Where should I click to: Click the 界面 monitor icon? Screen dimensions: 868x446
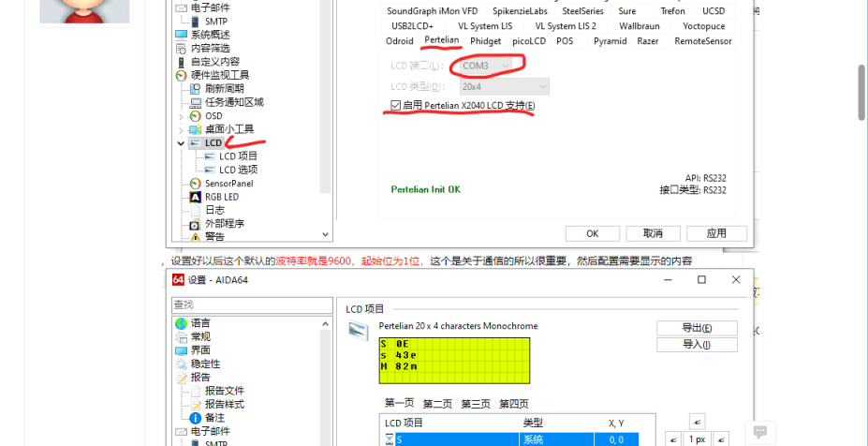click(x=181, y=350)
